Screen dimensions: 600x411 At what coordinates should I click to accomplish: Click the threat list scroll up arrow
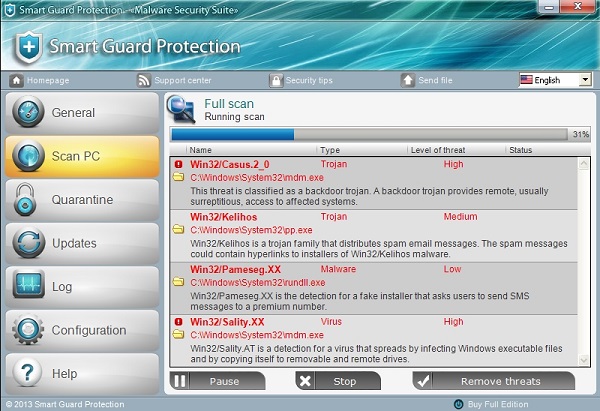point(584,164)
